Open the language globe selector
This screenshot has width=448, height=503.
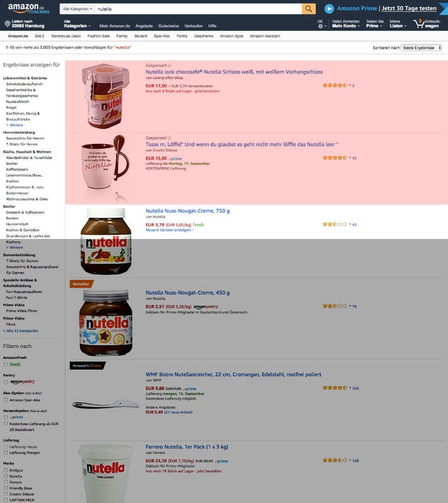(x=320, y=26)
